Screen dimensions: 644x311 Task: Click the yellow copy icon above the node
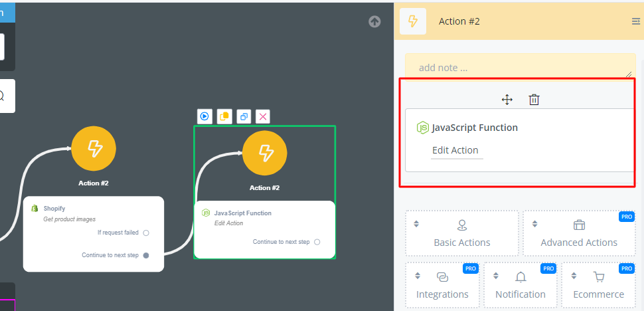point(224,116)
